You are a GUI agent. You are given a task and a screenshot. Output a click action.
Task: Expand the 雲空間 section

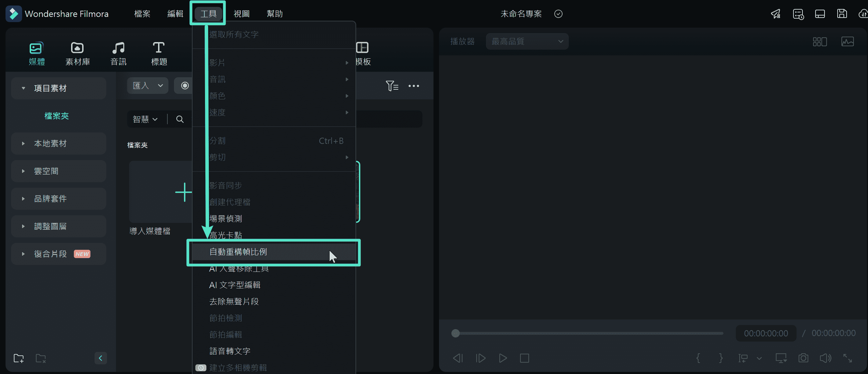(59, 171)
